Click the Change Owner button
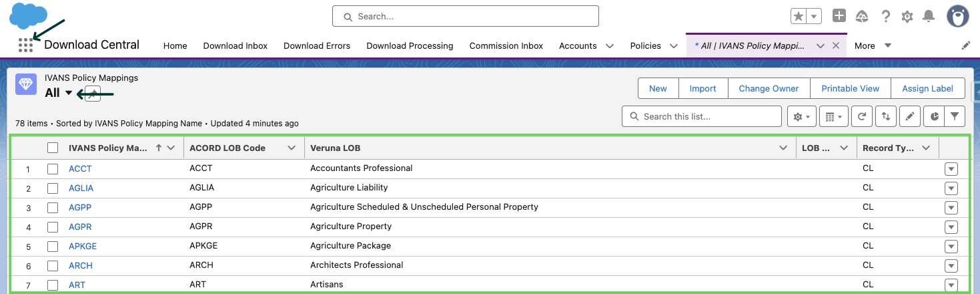Screen dimensions: 980x294 pos(769,88)
